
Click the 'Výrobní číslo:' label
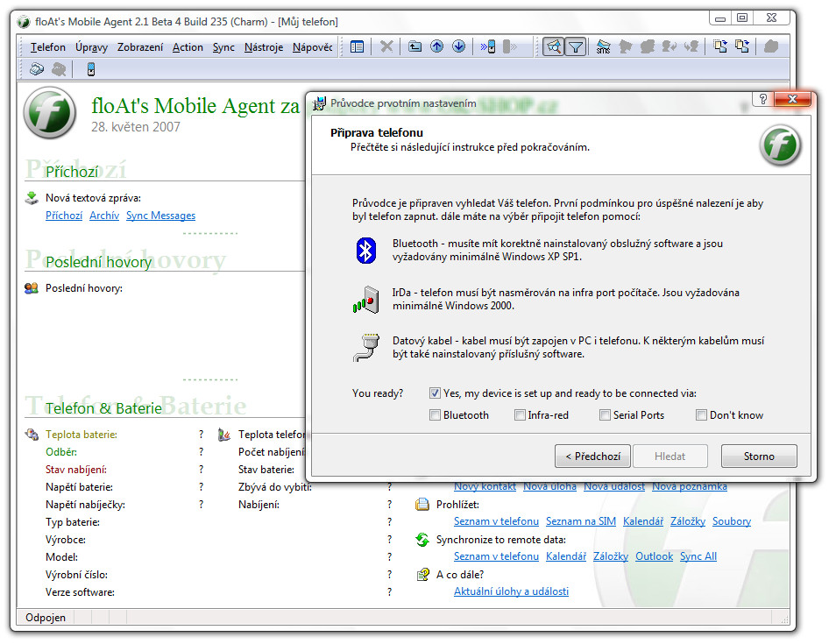[x=76, y=575]
